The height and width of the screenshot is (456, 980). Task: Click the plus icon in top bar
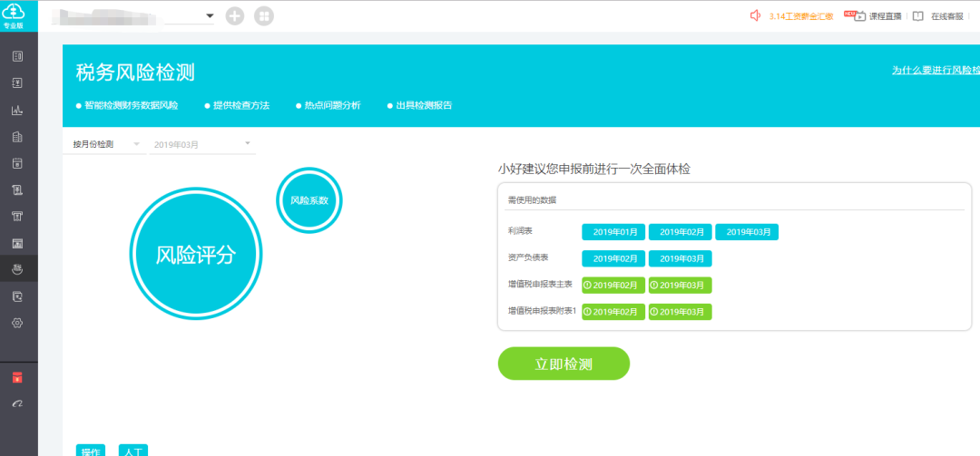235,16
